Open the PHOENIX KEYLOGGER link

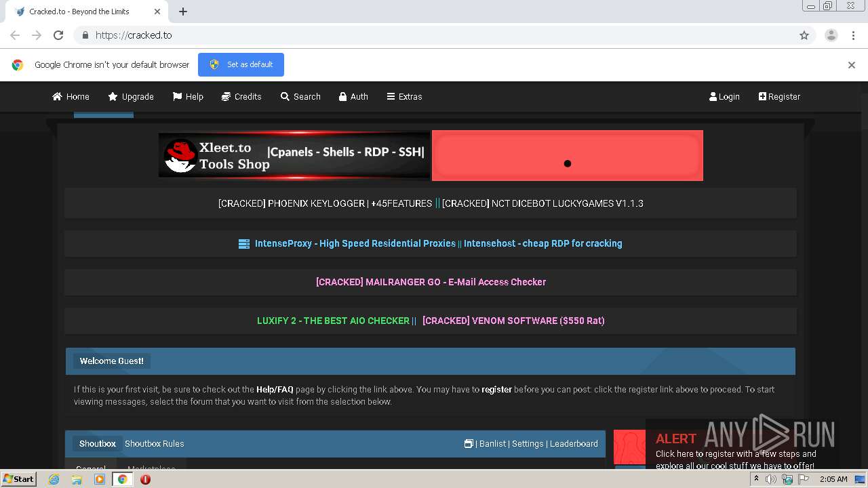coord(325,203)
